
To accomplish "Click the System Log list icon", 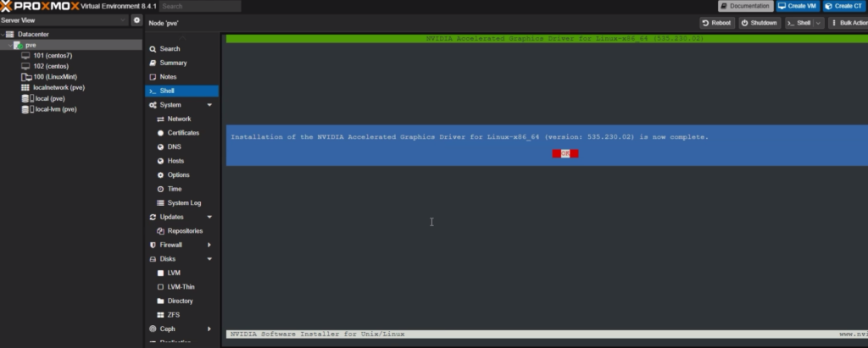I will (160, 203).
